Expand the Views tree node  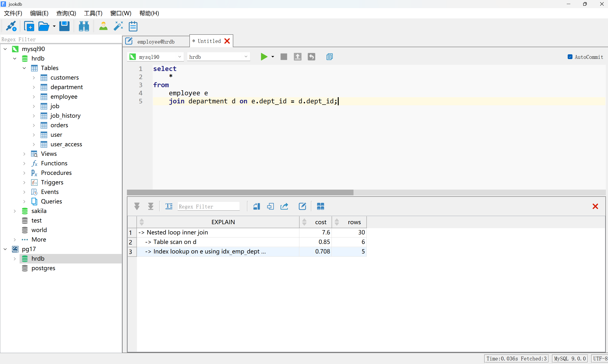24,154
